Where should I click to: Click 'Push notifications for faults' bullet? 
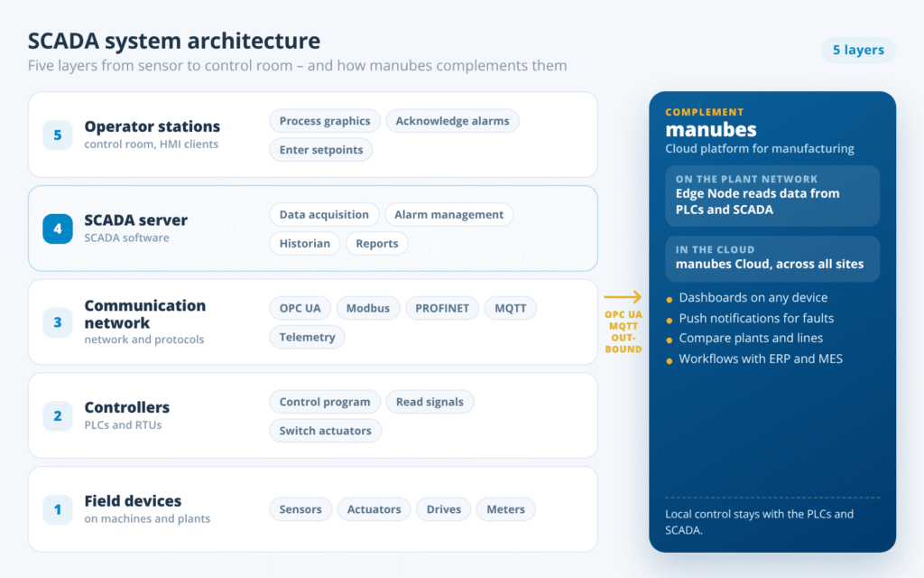(x=756, y=319)
